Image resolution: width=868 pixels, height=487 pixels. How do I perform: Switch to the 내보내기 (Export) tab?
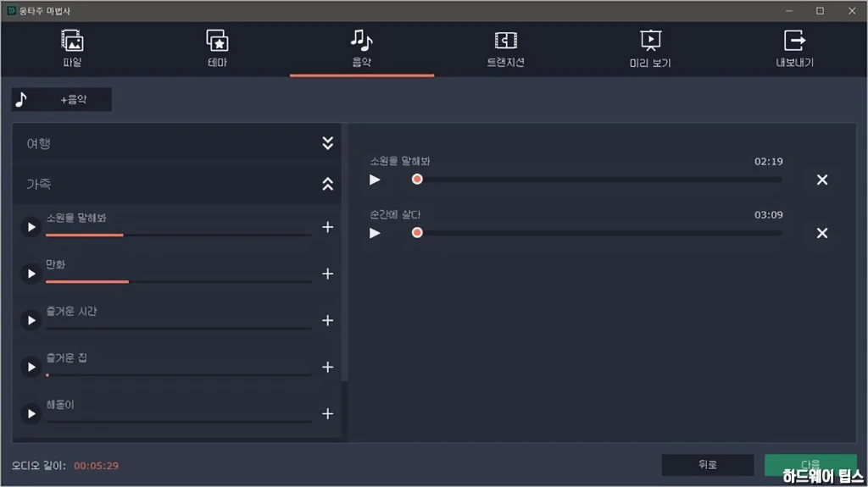pos(794,49)
